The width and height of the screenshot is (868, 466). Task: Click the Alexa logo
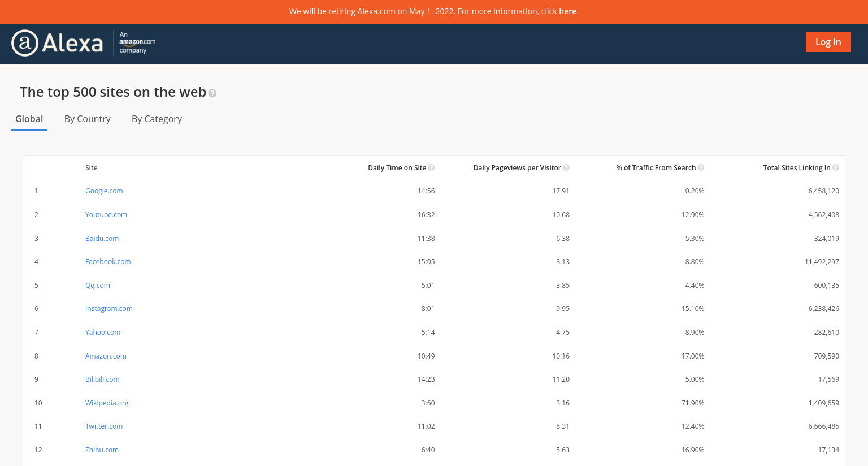(57, 43)
